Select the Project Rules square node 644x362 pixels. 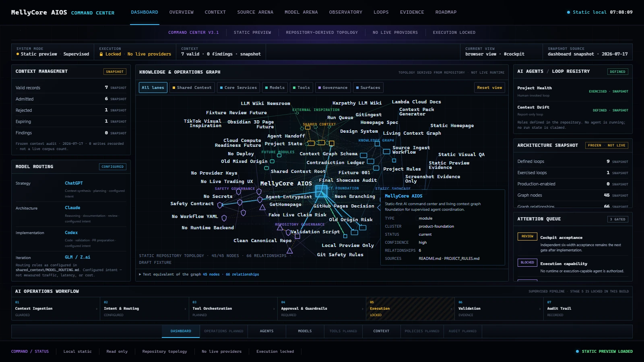click(x=376, y=168)
